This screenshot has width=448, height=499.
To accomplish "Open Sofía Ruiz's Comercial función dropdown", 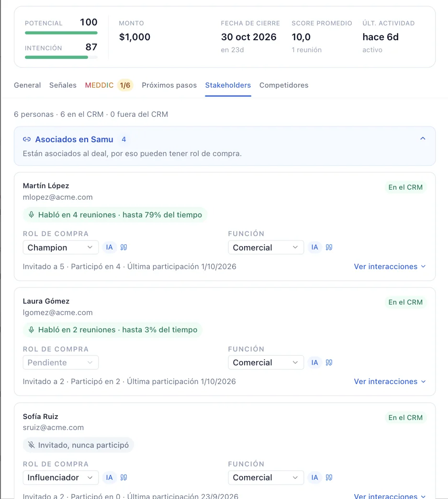I will click(266, 477).
